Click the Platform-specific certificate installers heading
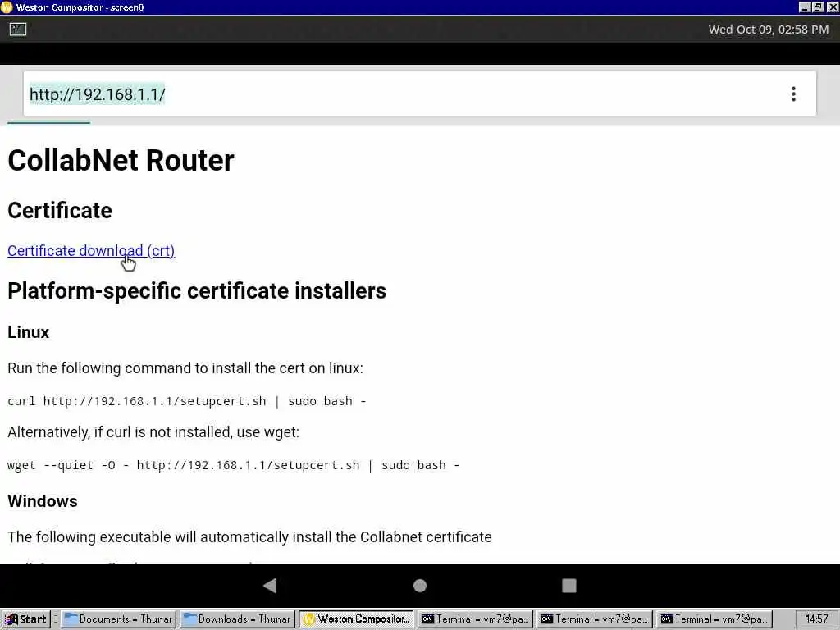Image resolution: width=840 pixels, height=630 pixels. pyautogui.click(x=197, y=291)
